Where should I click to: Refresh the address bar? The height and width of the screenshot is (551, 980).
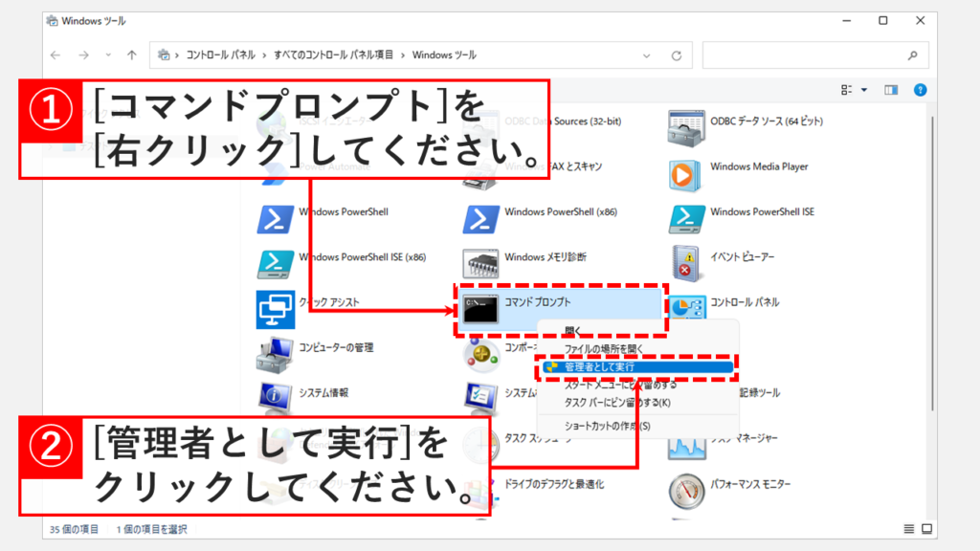point(677,55)
